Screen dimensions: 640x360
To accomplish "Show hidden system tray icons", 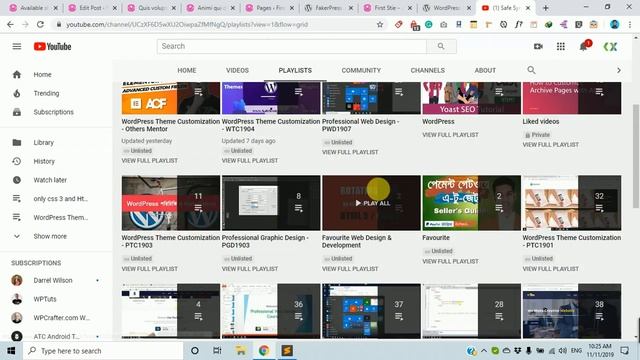I will point(484,351).
